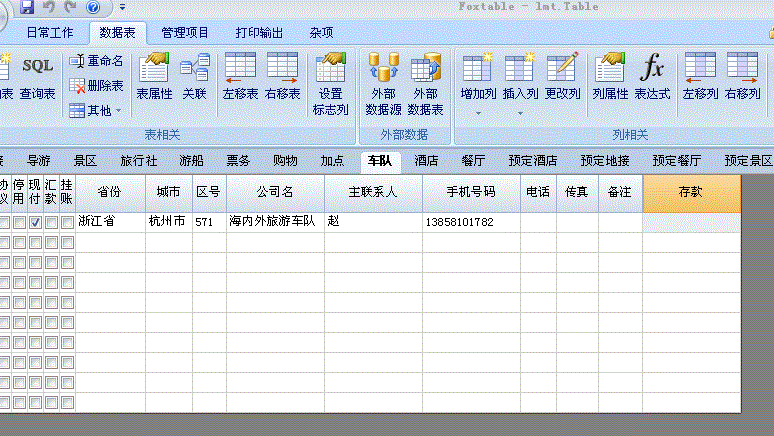Select the 酒店 table tab
This screenshot has height=436, width=774.
click(x=427, y=160)
